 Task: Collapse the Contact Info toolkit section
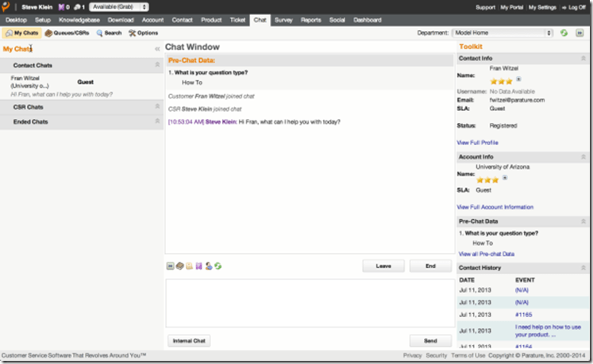tap(584, 58)
